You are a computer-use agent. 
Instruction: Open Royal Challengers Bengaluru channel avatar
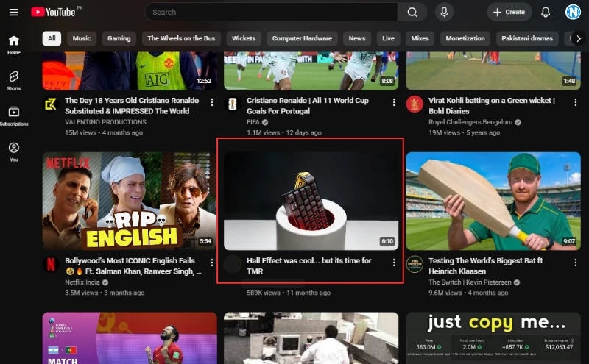click(x=415, y=104)
